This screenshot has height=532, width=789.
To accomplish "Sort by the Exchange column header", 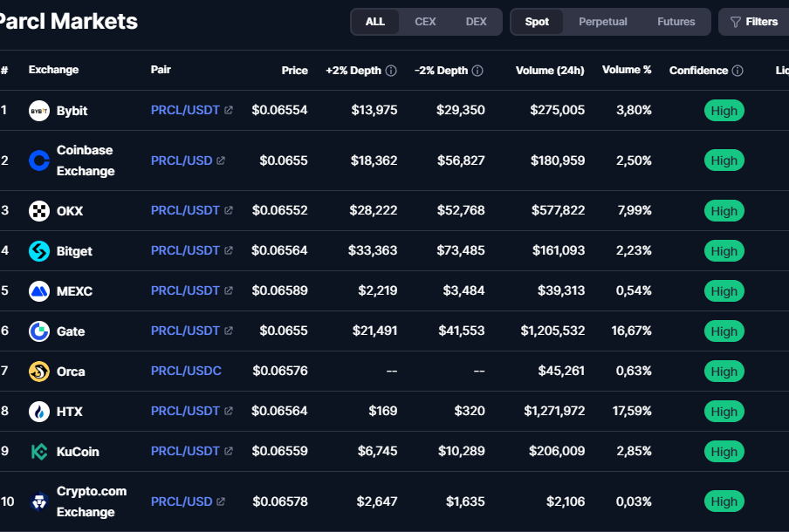I will [x=54, y=70].
